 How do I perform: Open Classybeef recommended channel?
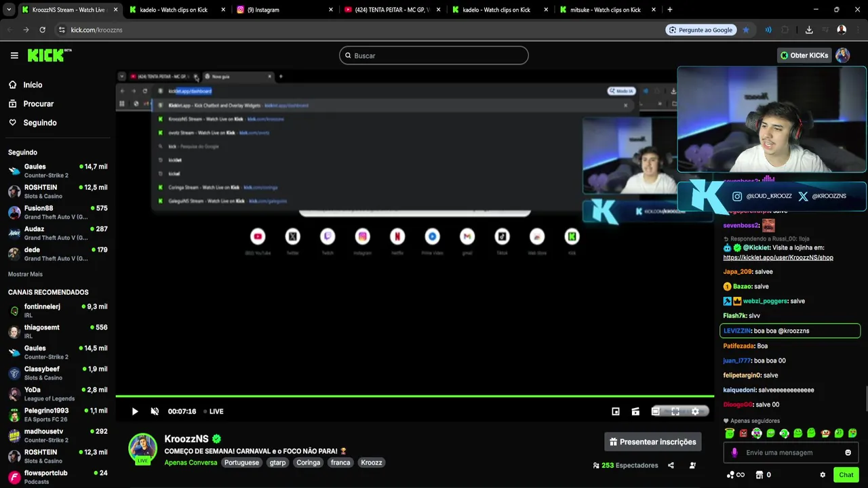(58, 373)
